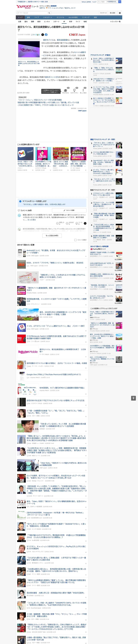Open 購入履歴 link
Viewport: 138px width, 644px height.
click(x=112, y=13)
